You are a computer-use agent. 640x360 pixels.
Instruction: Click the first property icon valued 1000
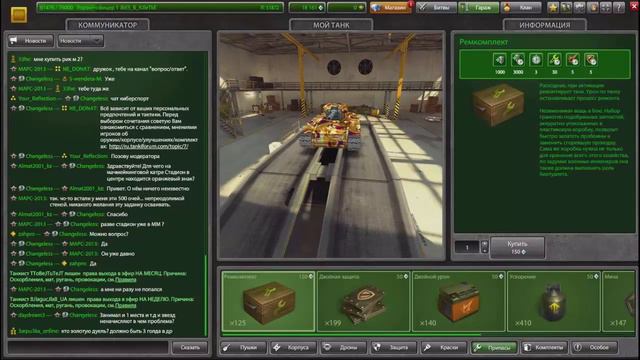point(500,60)
